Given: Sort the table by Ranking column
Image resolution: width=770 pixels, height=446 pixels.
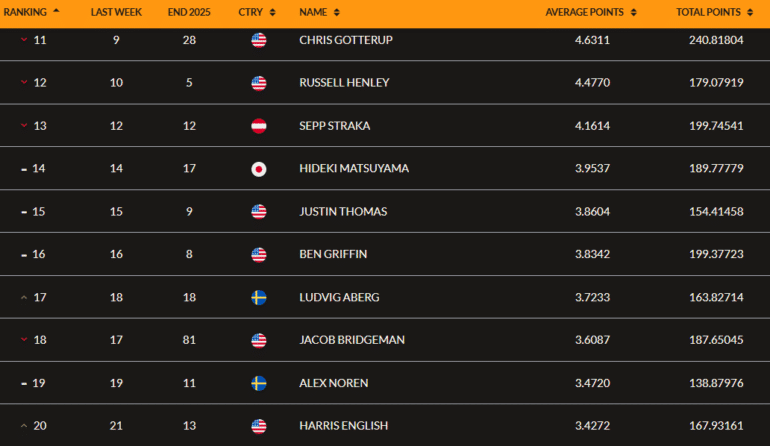Looking at the screenshot, I should tap(32, 12).
